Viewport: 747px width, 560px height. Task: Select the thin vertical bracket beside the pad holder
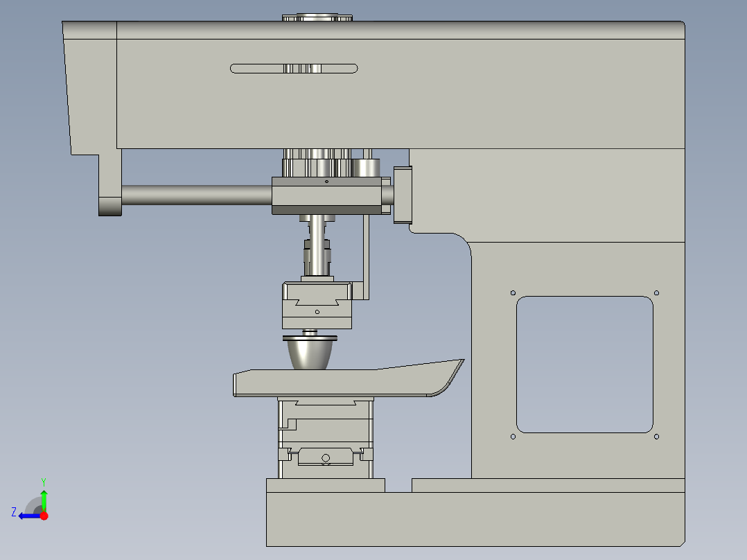pyautogui.click(x=366, y=257)
